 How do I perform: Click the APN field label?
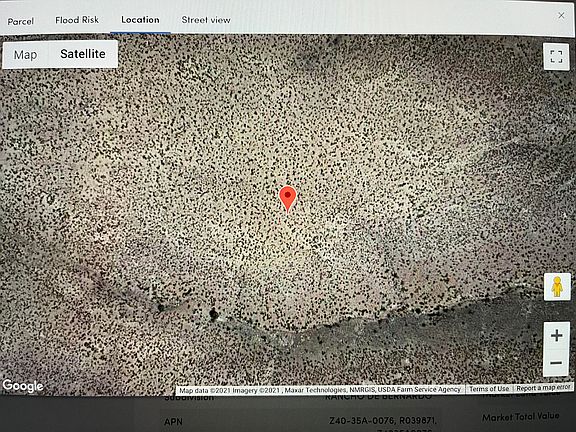point(173,422)
